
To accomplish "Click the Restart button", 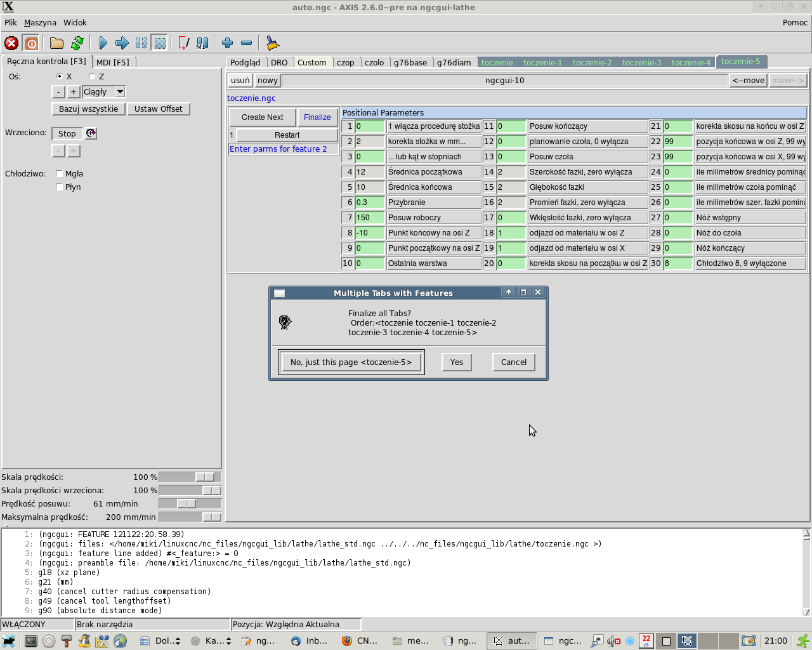I will click(x=287, y=135).
